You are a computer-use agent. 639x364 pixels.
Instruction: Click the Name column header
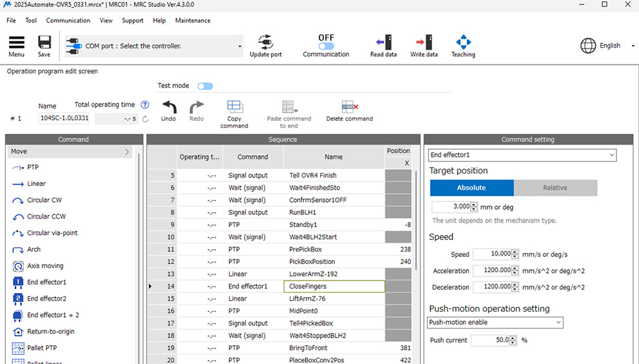click(334, 157)
